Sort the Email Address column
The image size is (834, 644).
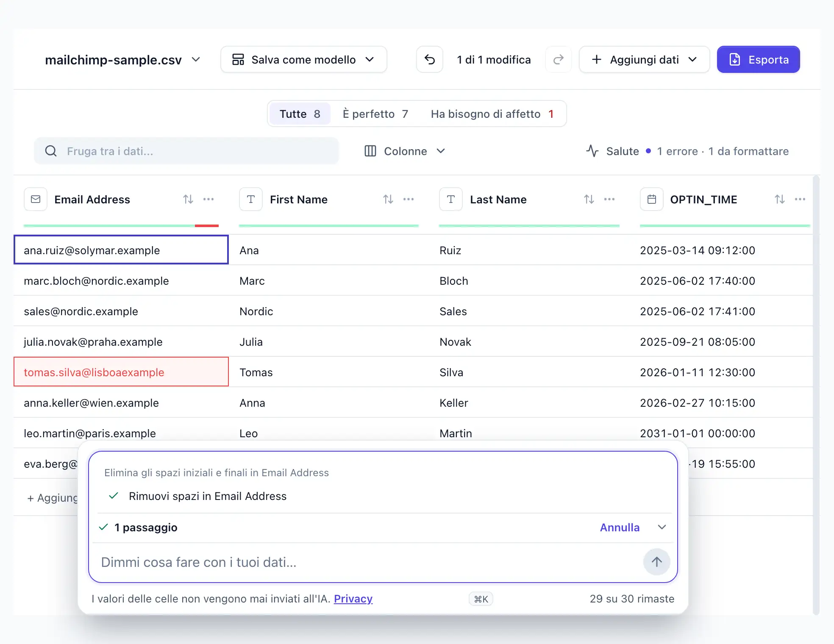coord(188,199)
